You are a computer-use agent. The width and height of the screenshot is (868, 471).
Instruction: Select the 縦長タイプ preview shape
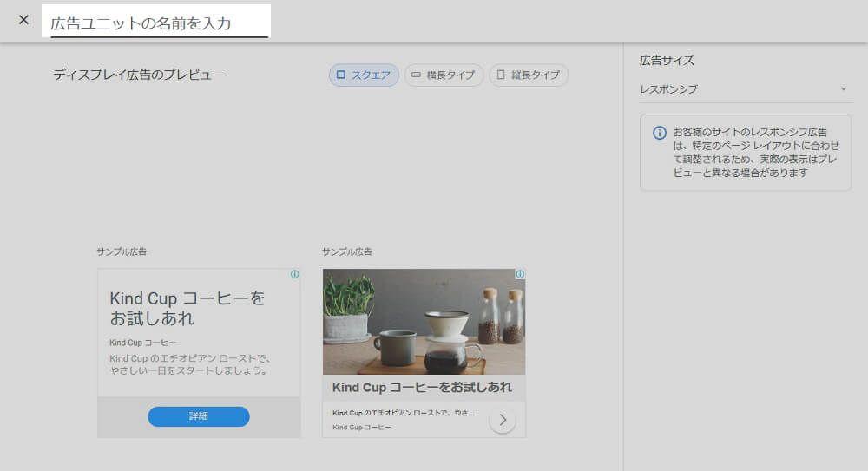pyautogui.click(x=529, y=75)
